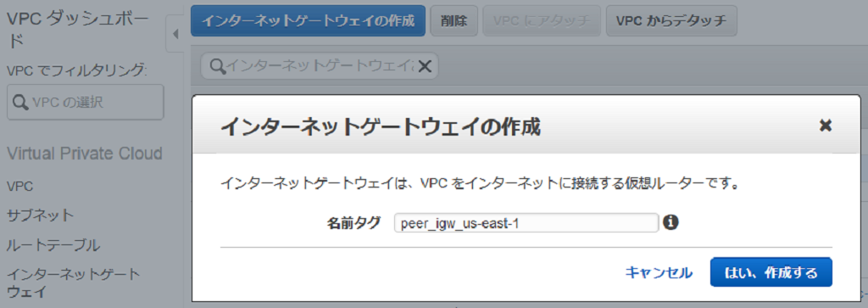This screenshot has width=868, height=308.
Task: Click the dialog description about 仮想ルーター
Action: tap(481, 184)
